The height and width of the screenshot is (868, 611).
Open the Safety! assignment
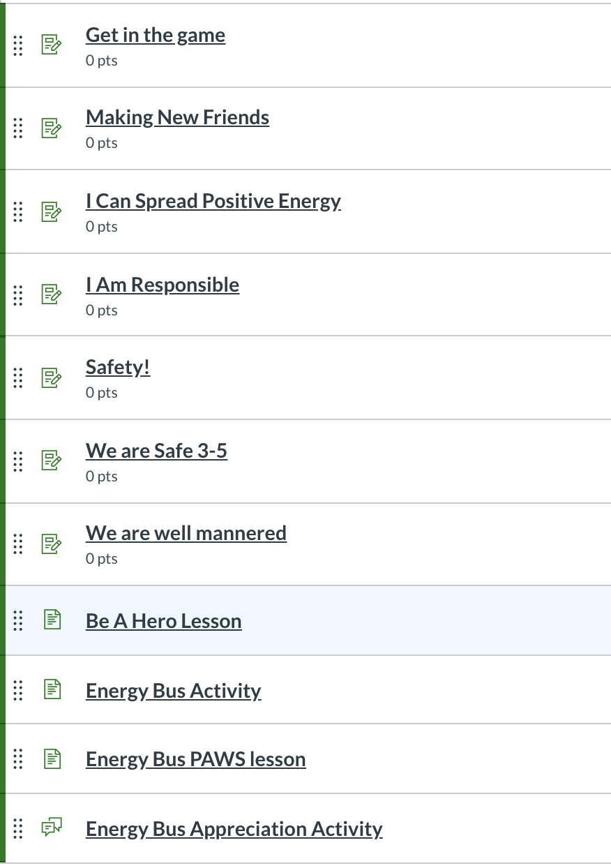(x=117, y=367)
